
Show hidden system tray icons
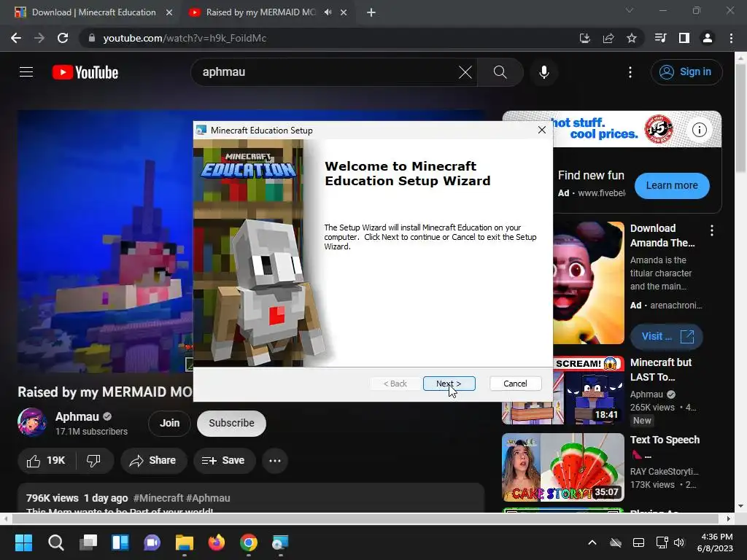(592, 542)
